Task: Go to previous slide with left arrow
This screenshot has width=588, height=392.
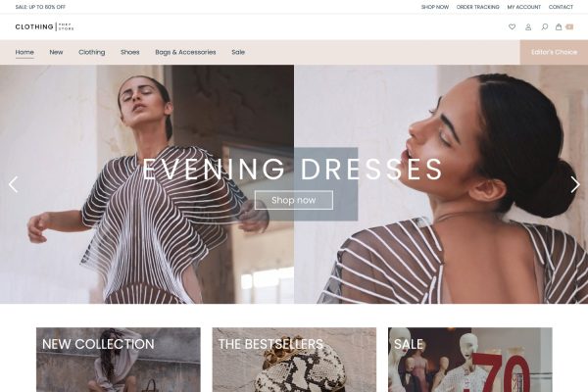Action: pyautogui.click(x=13, y=184)
